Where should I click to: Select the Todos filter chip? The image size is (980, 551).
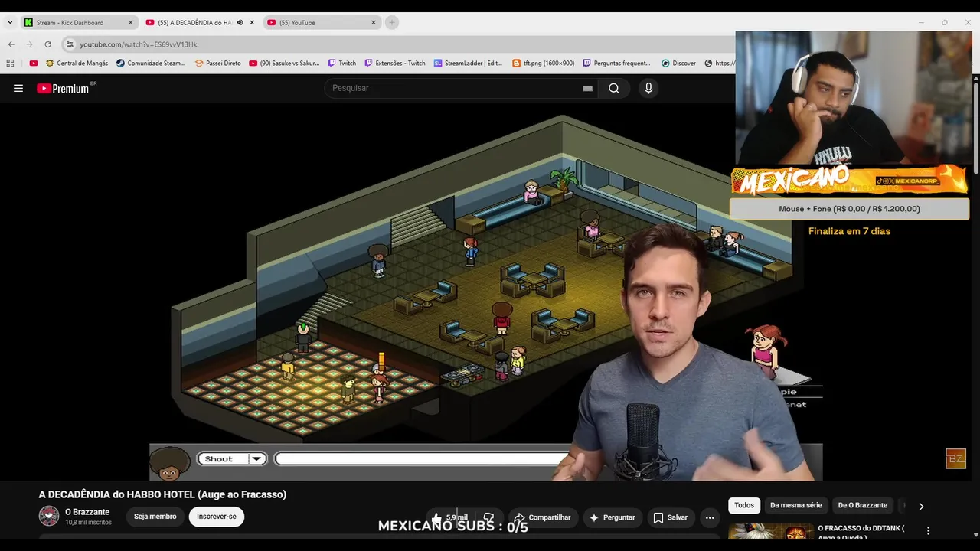click(x=744, y=505)
